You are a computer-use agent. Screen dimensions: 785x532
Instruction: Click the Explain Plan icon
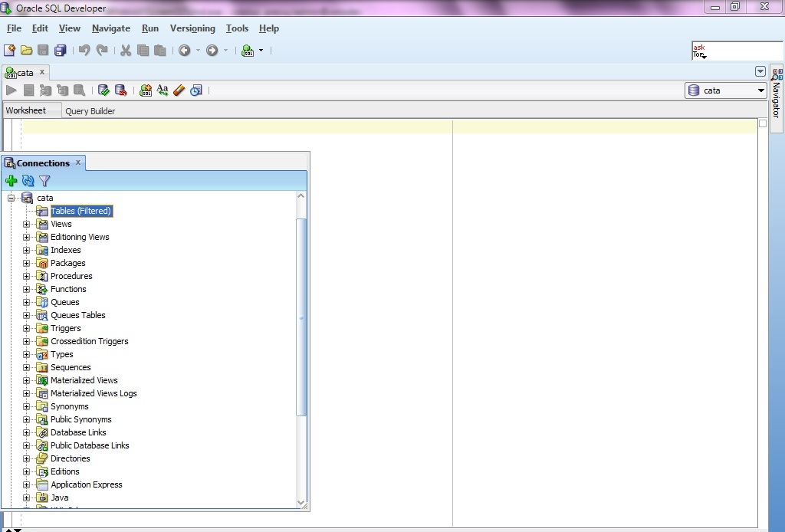45,90
